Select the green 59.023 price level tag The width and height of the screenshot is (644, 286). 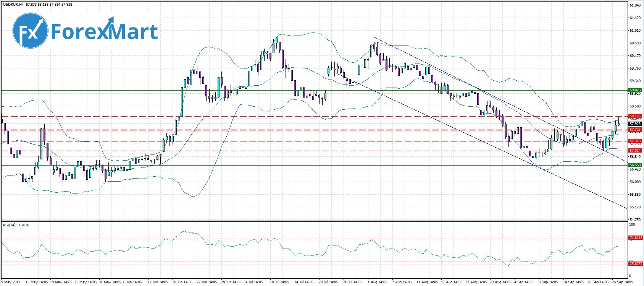coord(635,90)
